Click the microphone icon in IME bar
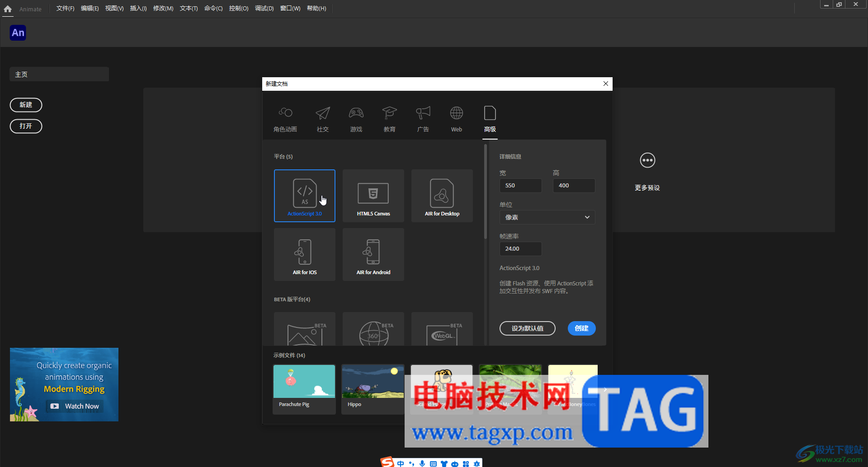 [x=422, y=463]
